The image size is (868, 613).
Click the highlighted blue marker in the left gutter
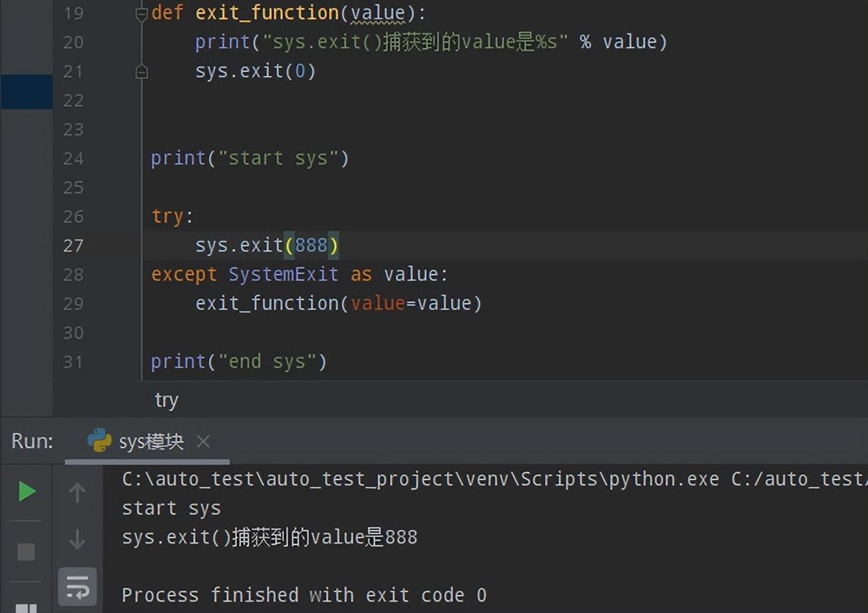26,91
